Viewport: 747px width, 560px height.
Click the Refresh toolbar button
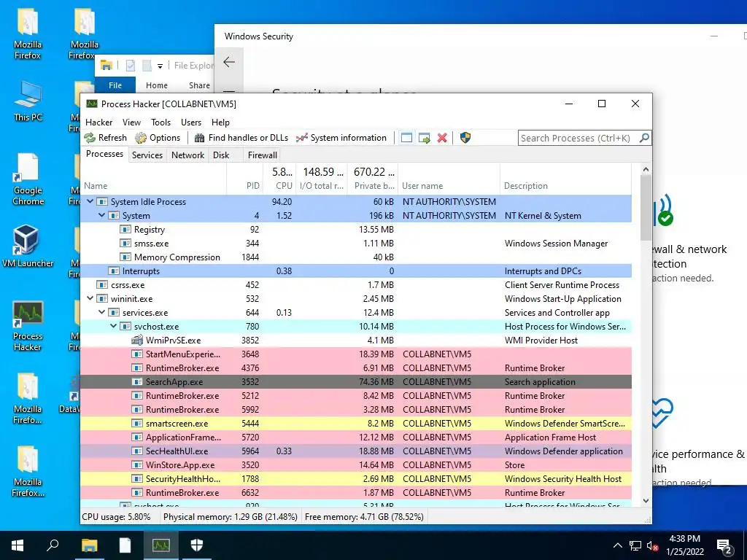[105, 138]
